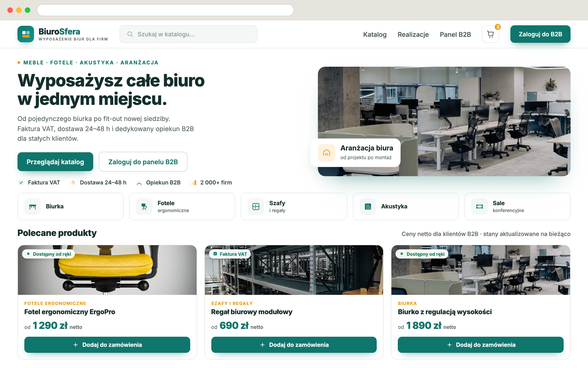Click the 1 290 zł price
Image resolution: width=588 pixels, height=368 pixels.
(x=50, y=325)
